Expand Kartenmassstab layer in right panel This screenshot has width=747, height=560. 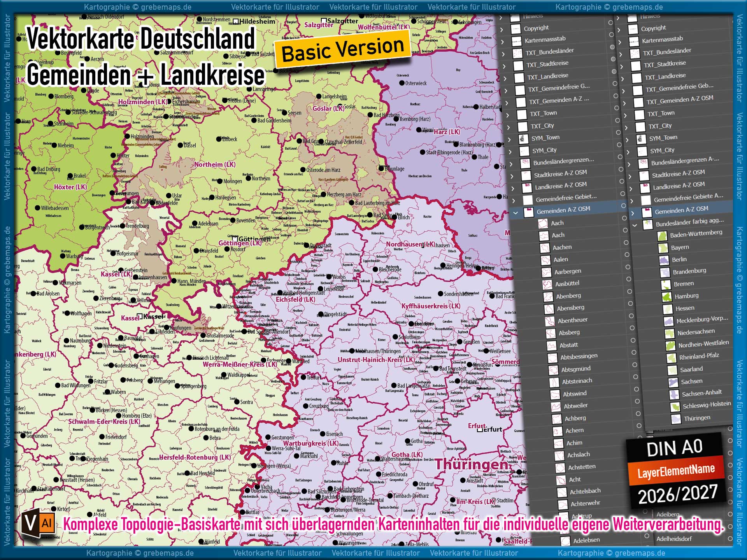pyautogui.click(x=620, y=42)
